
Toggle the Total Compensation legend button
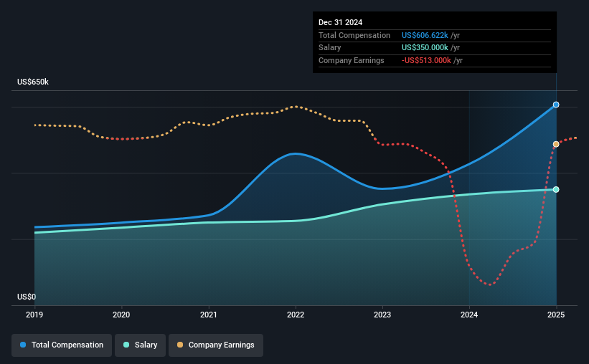[x=62, y=345]
